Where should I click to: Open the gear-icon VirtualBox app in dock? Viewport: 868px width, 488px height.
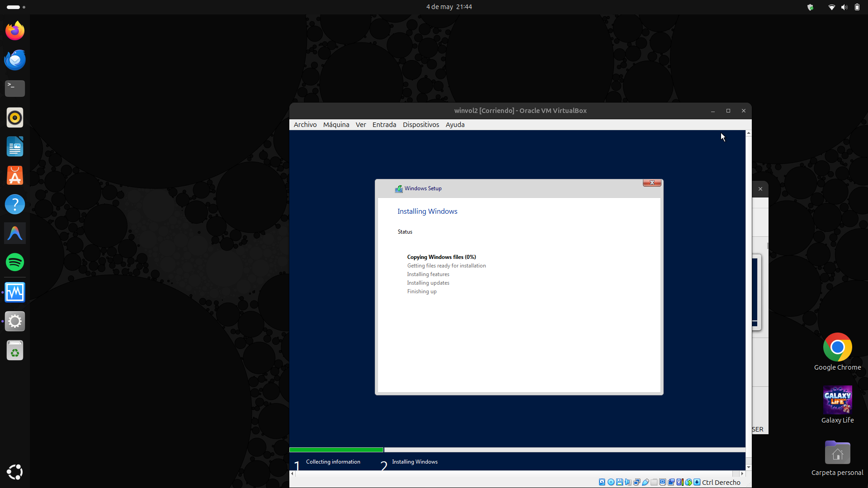[x=15, y=321]
